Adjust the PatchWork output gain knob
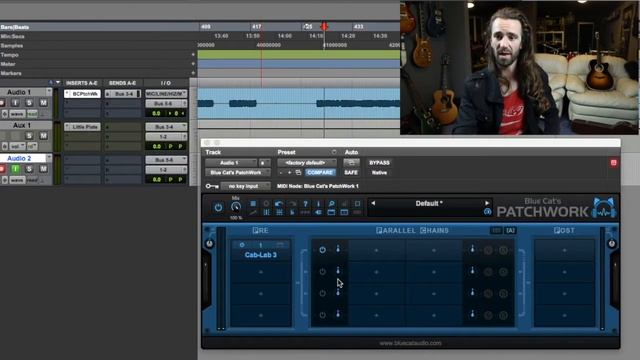The height and width of the screenshot is (360, 640). point(611,244)
